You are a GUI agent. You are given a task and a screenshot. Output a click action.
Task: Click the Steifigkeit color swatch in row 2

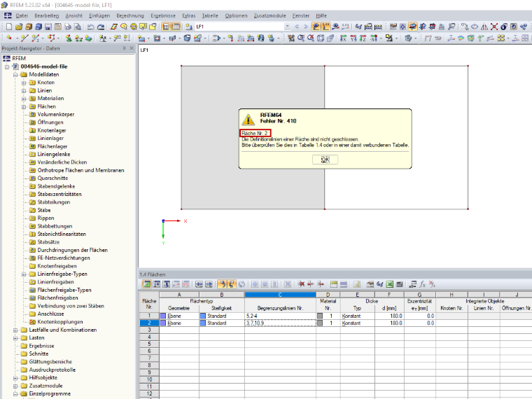(203, 323)
